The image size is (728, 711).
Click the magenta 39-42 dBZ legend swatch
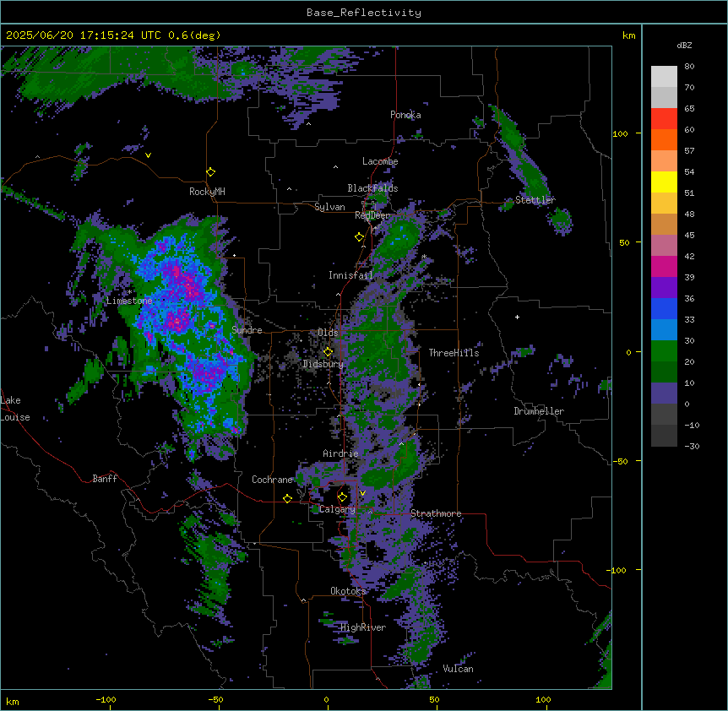(664, 266)
